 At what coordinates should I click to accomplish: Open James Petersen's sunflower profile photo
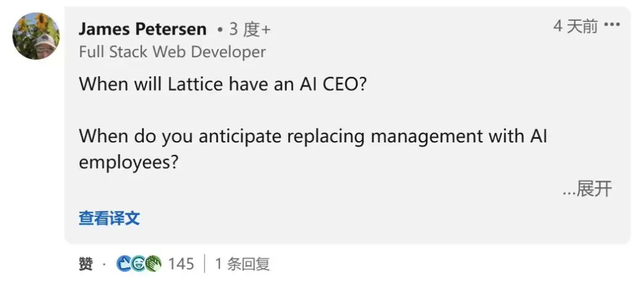coord(36,36)
